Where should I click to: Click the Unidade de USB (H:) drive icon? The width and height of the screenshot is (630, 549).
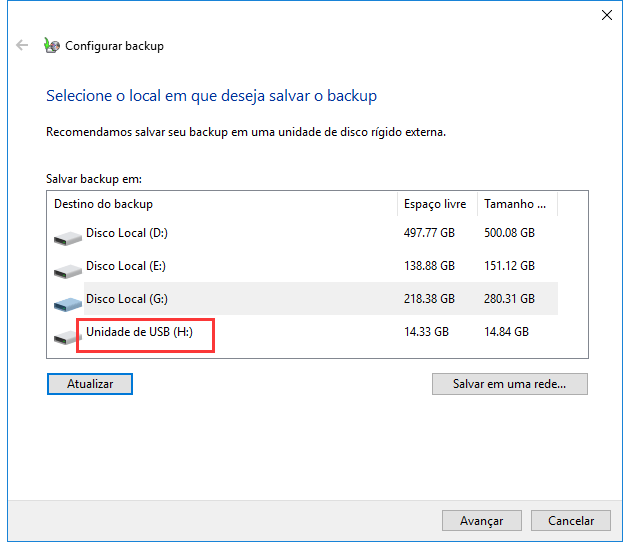tap(66, 336)
